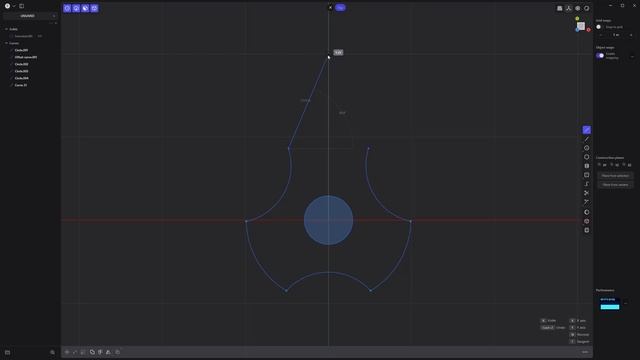Select edge selection mode icon
Image resolution: width=640 pixels, height=360 pixels.
[76, 8]
